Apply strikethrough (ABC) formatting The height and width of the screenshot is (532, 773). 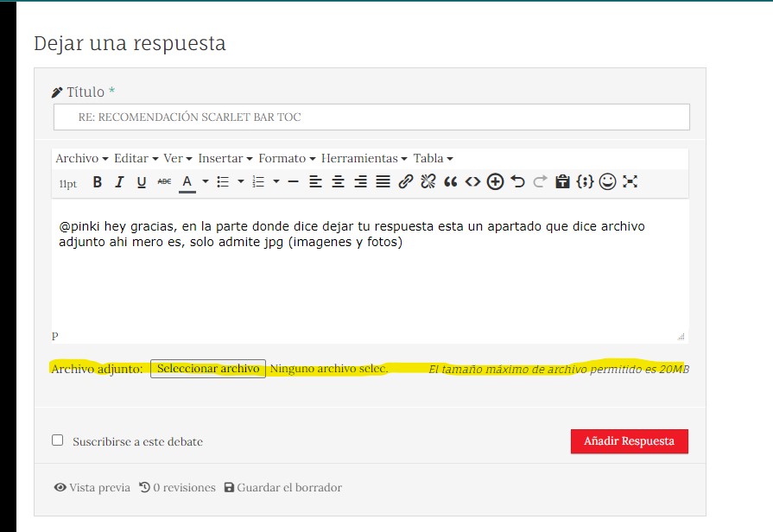tap(164, 182)
